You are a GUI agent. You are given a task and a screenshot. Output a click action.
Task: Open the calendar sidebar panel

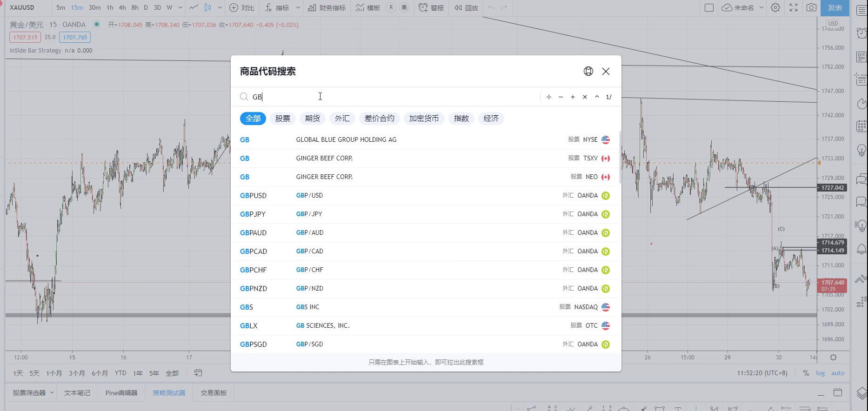click(861, 126)
